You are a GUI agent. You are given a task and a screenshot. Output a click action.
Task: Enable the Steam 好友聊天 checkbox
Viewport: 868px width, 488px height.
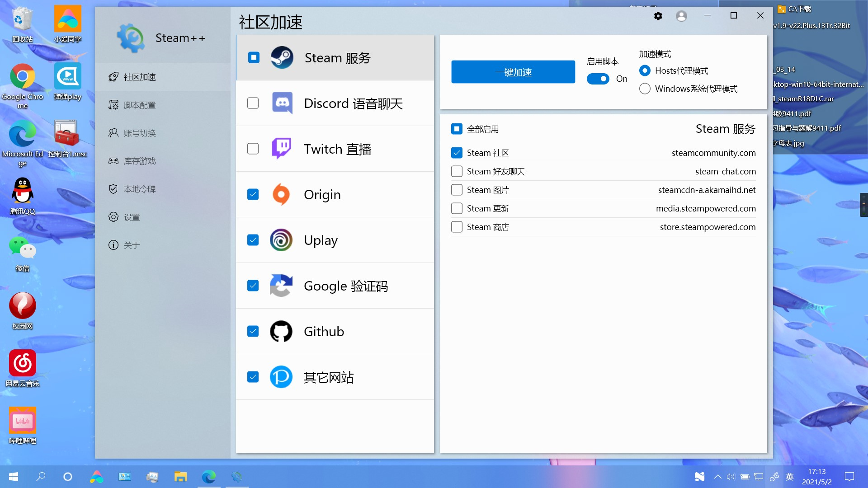pos(457,172)
